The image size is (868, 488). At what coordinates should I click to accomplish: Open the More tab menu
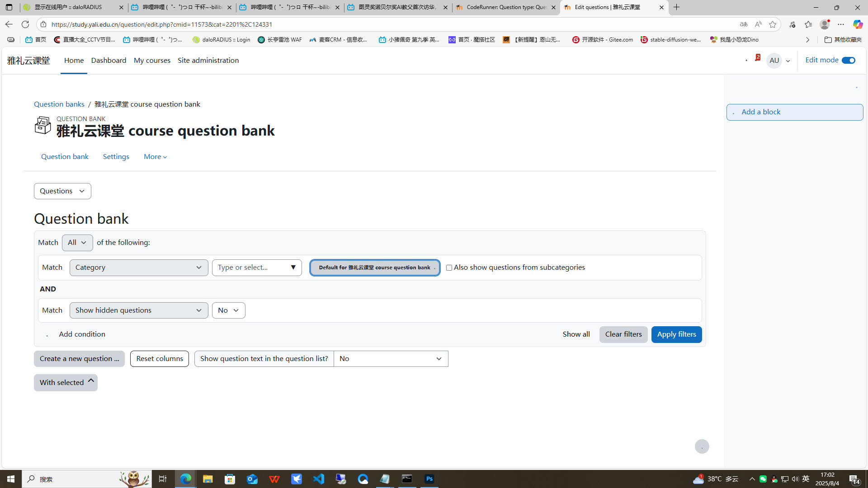point(156,156)
